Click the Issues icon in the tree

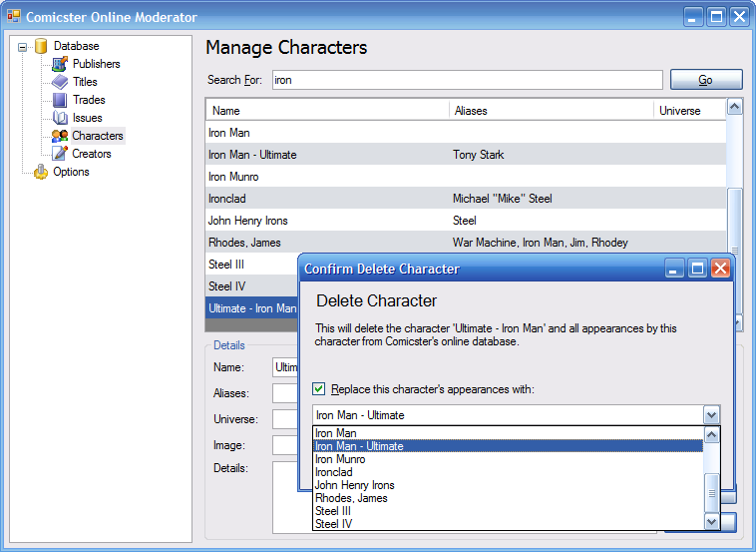click(x=60, y=118)
